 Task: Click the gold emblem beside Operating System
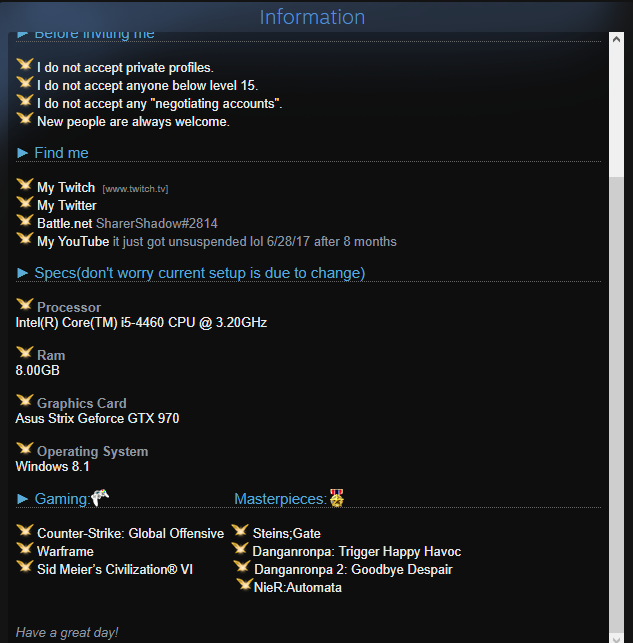pyautogui.click(x=25, y=449)
